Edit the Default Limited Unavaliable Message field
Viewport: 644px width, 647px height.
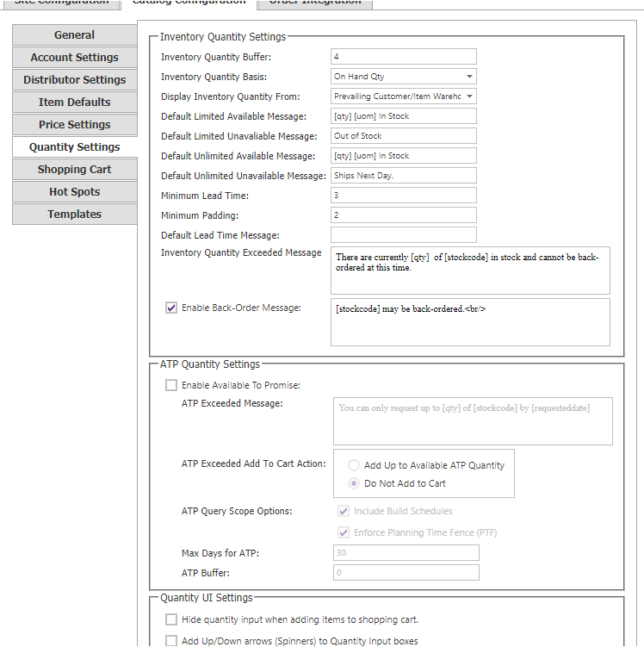click(x=403, y=136)
